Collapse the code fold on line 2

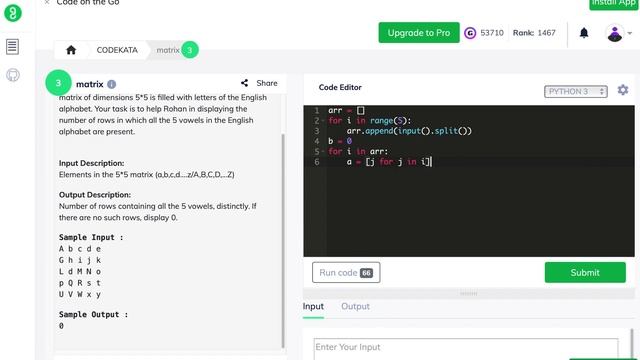tap(322, 121)
